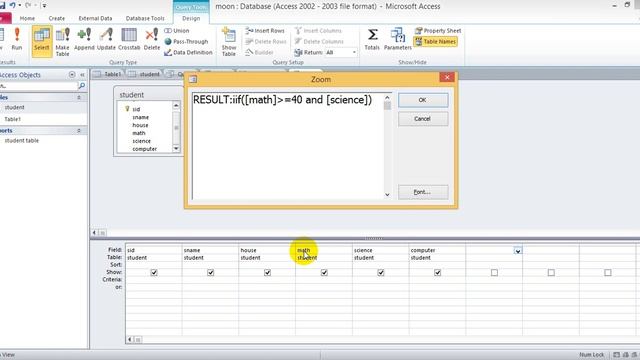Insert Rows in the query grid

[x=265, y=31]
